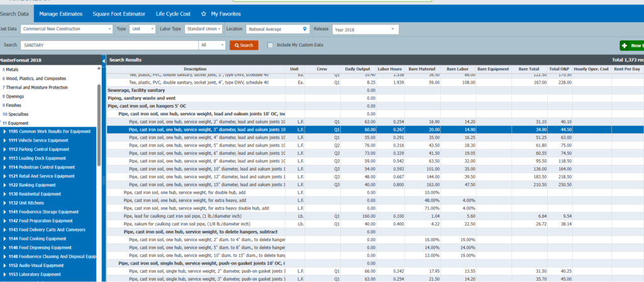644x282 pixels.
Task: Select 1152 Audio-Visual Equipment item
Action: pos(36,265)
